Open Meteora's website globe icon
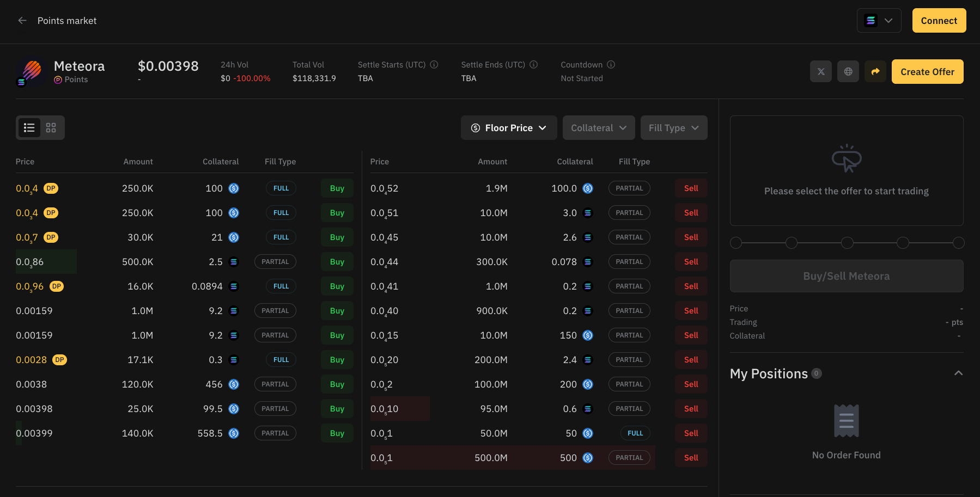Screen dimensions: 980x497 point(848,72)
